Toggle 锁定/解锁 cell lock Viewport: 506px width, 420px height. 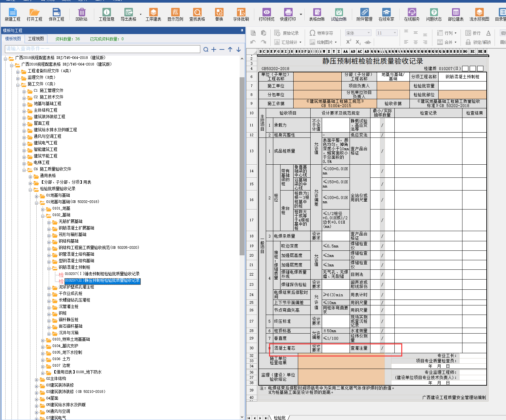tap(478, 42)
